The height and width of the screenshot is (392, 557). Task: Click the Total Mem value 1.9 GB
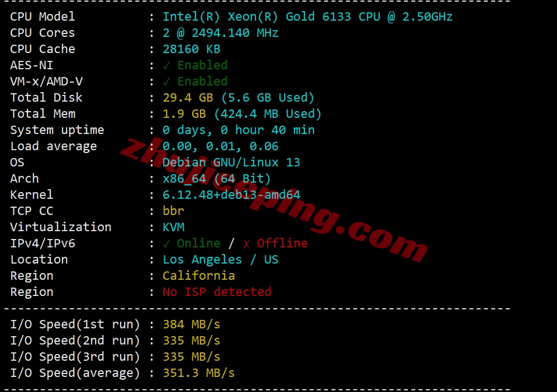[184, 114]
